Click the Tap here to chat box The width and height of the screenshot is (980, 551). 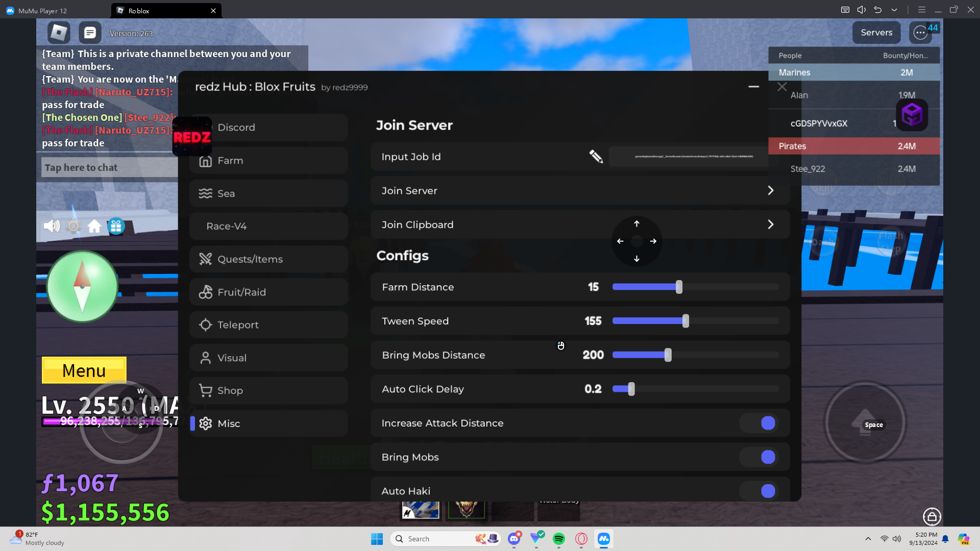tap(110, 167)
